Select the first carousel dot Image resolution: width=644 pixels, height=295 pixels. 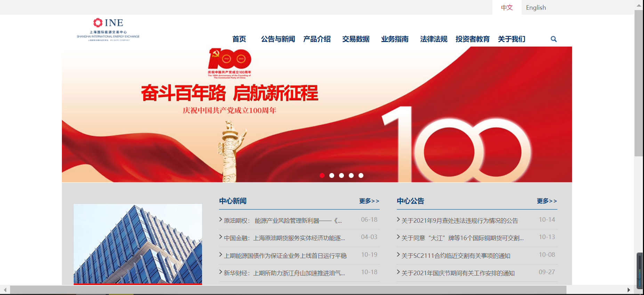click(x=322, y=175)
